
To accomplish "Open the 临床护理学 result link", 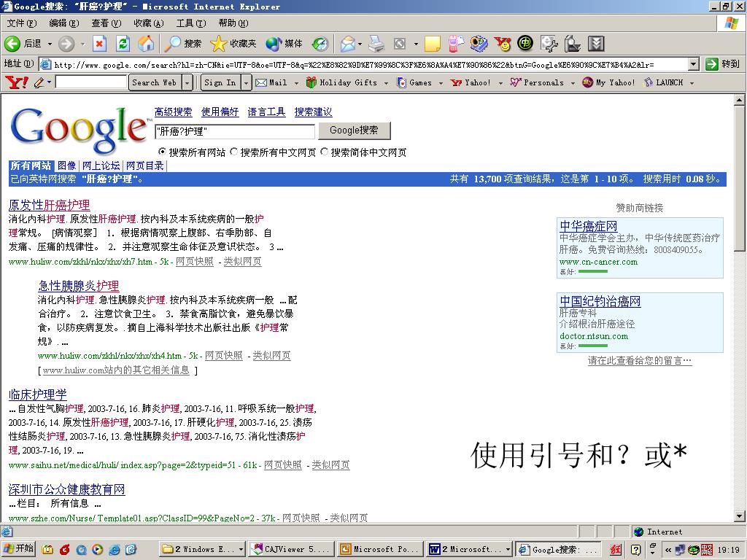I will point(38,394).
